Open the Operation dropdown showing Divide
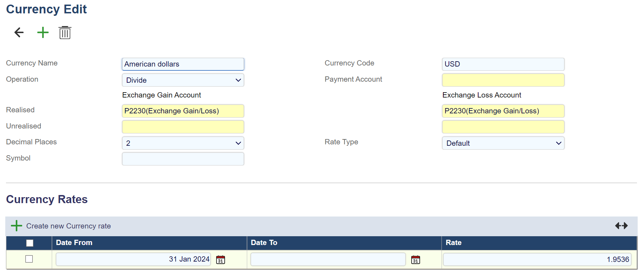Screen dimensions: 644x276 183,80
